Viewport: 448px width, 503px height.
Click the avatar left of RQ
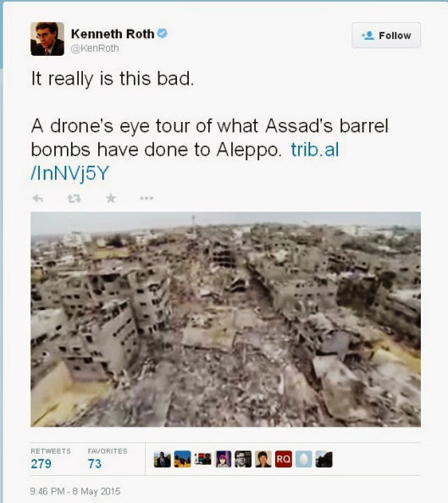(x=263, y=459)
